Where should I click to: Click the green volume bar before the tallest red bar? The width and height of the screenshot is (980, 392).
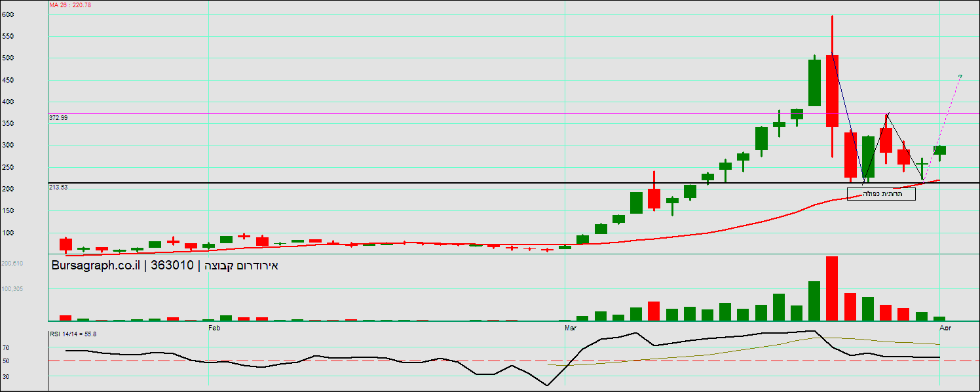(x=814, y=301)
